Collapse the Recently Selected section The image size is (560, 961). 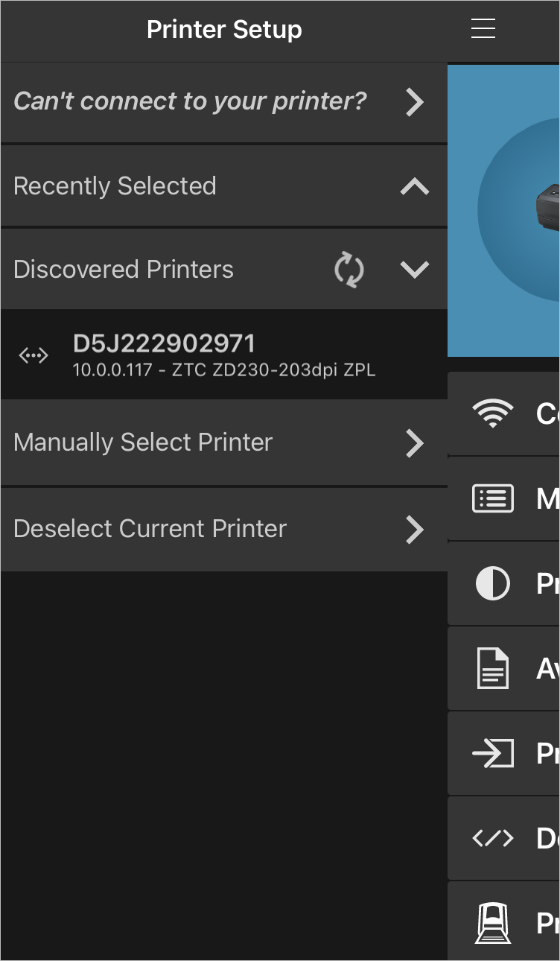pyautogui.click(x=415, y=186)
